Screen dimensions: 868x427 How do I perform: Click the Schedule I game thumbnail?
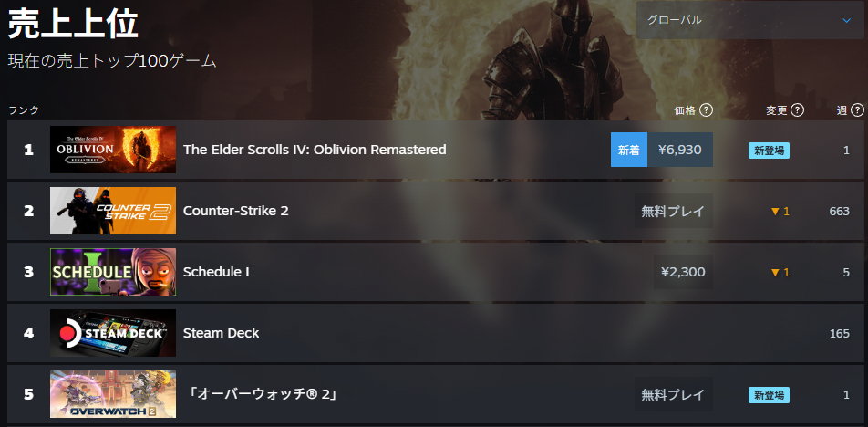pos(113,272)
